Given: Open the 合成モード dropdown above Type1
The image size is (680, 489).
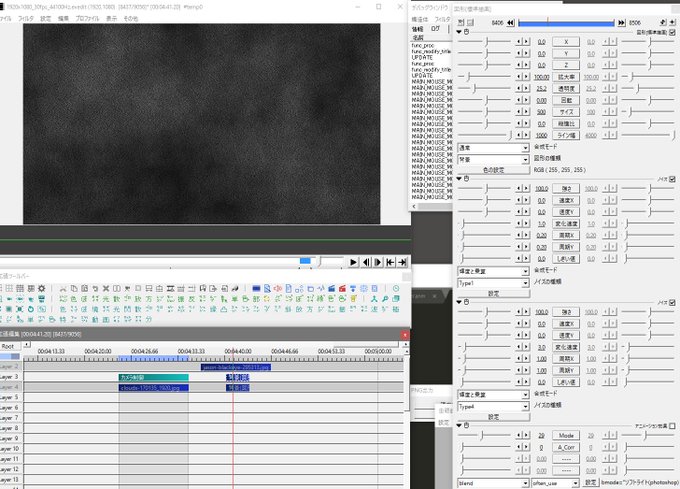Looking at the screenshot, I should pos(494,271).
